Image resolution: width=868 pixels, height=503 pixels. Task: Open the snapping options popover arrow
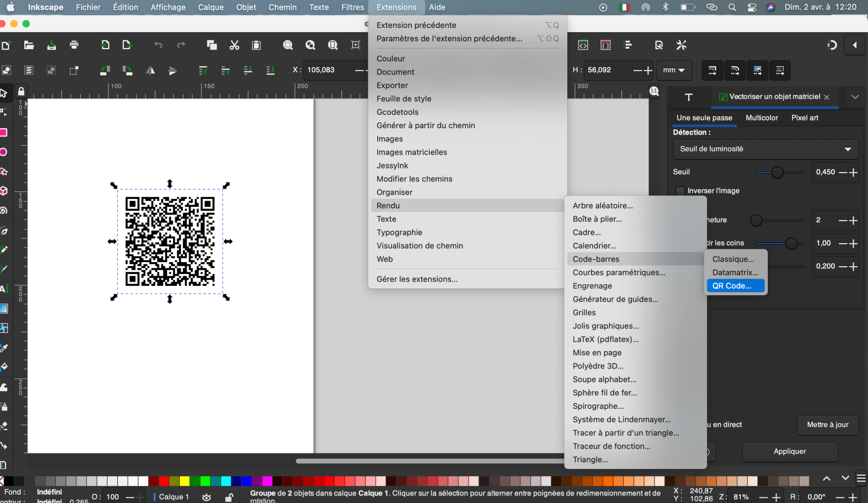point(855,45)
